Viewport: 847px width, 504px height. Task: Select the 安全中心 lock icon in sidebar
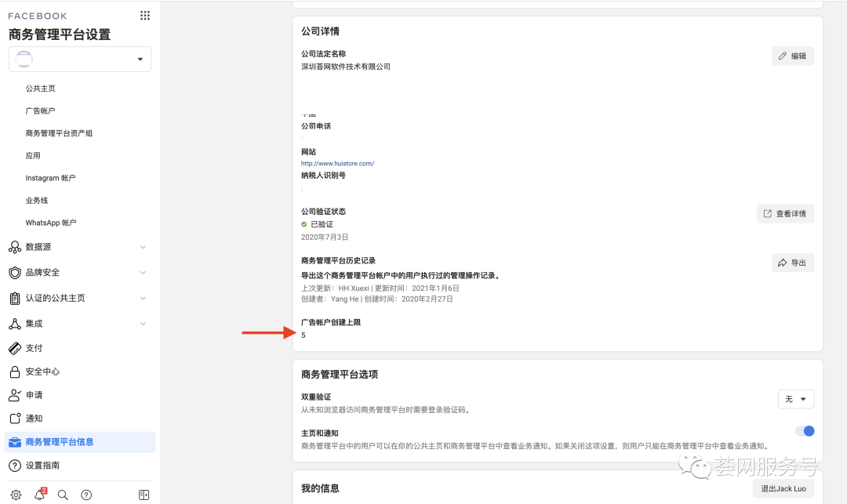[14, 372]
